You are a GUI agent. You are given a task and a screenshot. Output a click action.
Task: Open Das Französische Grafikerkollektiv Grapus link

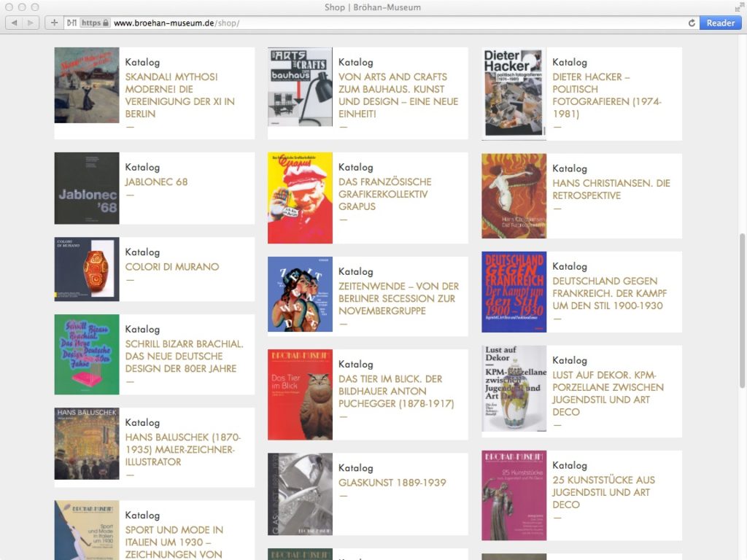point(385,194)
